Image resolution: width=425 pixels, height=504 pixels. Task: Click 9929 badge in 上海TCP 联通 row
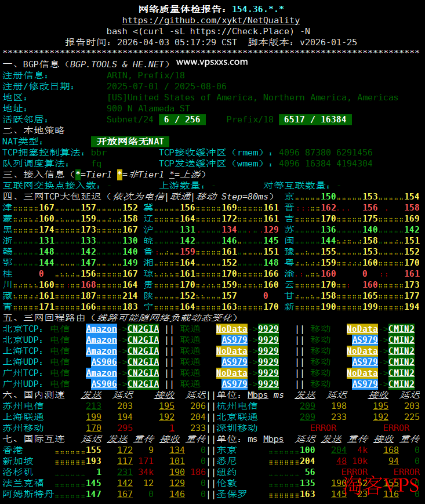click(268, 351)
